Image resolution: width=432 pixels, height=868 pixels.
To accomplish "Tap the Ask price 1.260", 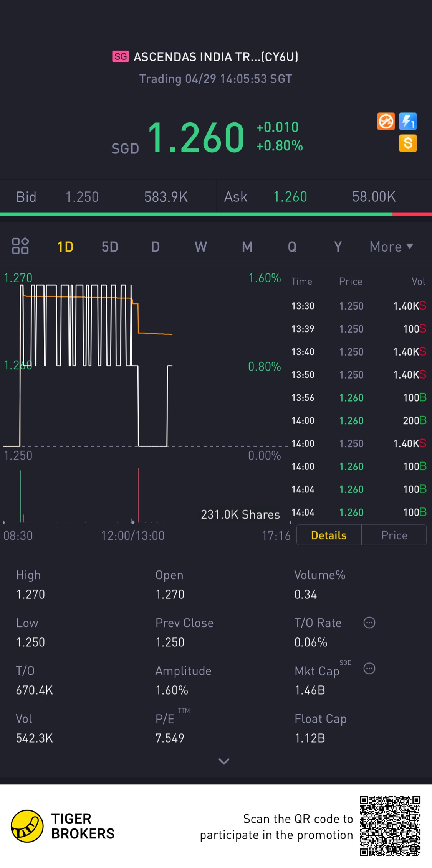I will point(290,197).
